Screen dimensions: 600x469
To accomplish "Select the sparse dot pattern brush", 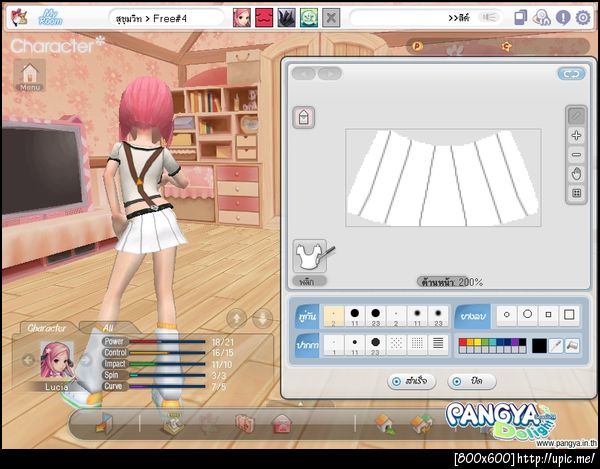I will pos(396,344).
